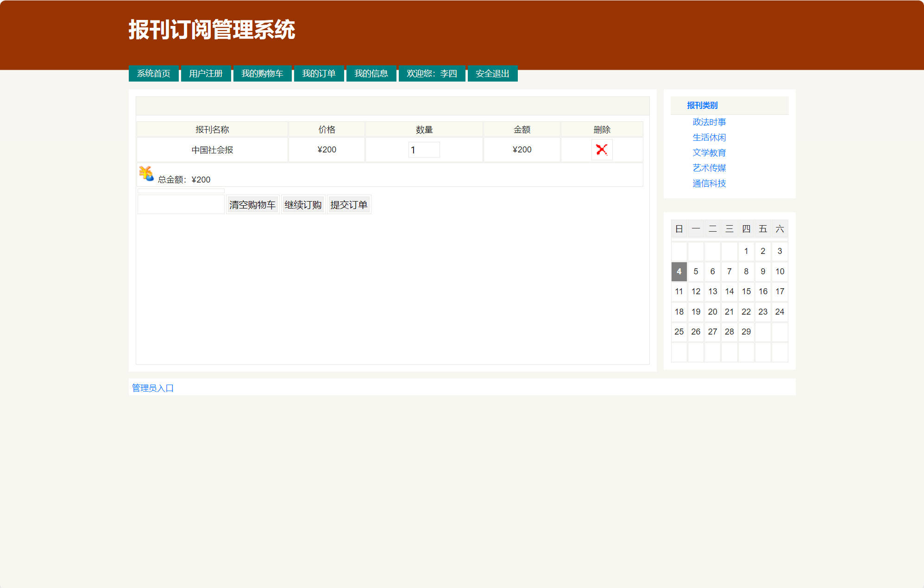This screenshot has width=924, height=588.
Task: Open 我的订单 page
Action: (x=319, y=73)
